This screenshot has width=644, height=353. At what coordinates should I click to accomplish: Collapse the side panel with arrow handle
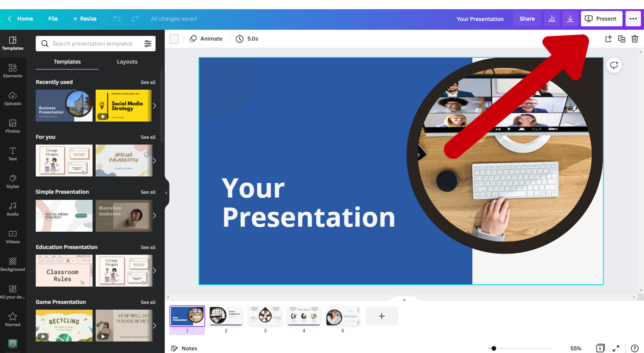click(166, 193)
